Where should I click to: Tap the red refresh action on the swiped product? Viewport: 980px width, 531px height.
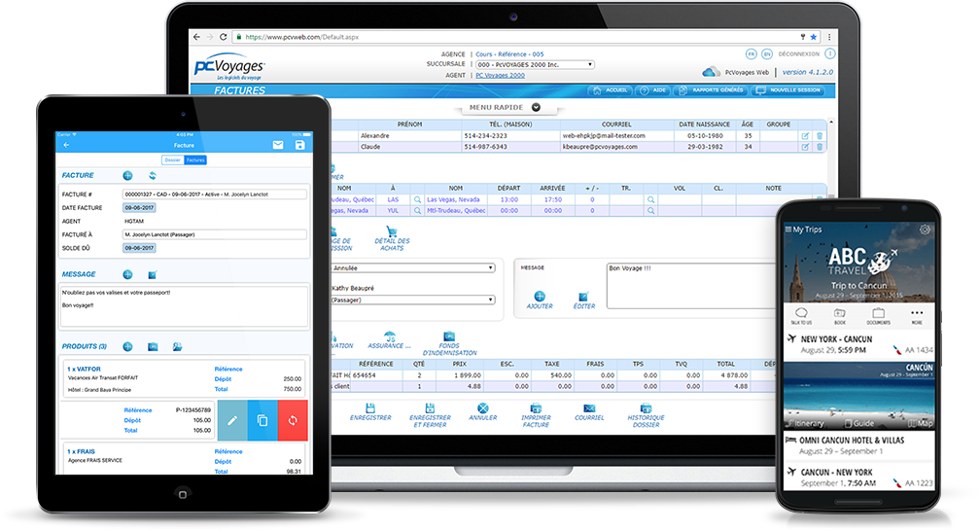(x=293, y=420)
